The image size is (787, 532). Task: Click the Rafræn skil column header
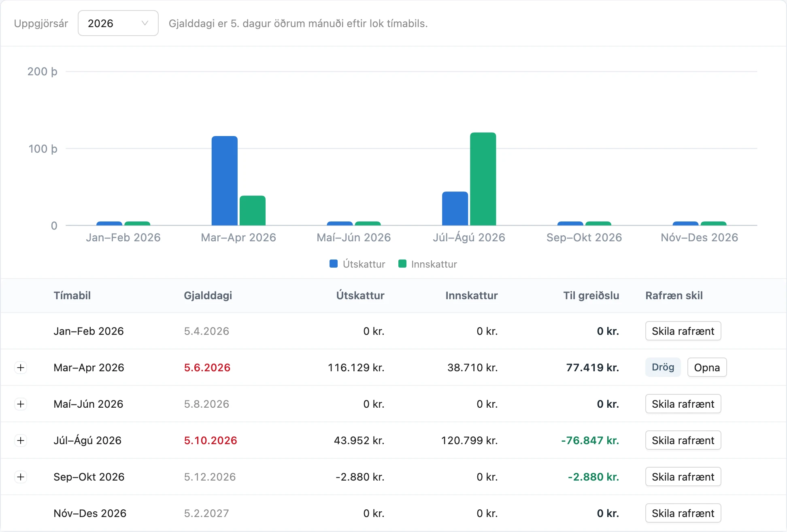[x=674, y=296]
